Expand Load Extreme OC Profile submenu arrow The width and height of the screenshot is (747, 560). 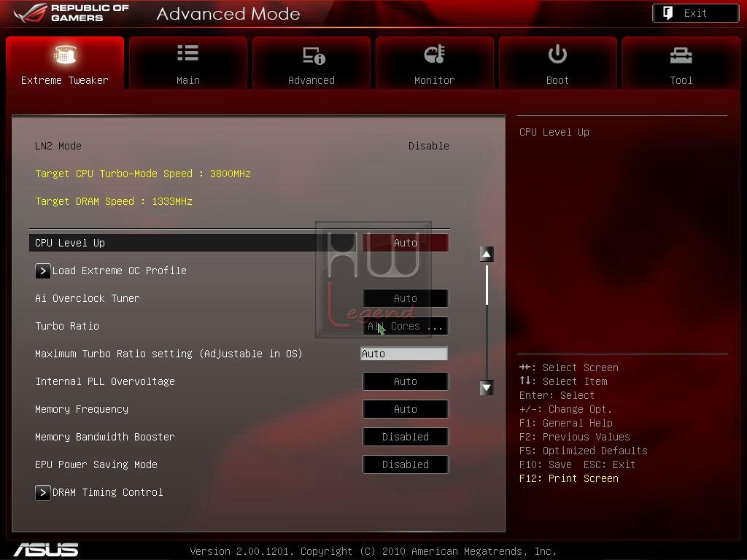pyautogui.click(x=42, y=271)
